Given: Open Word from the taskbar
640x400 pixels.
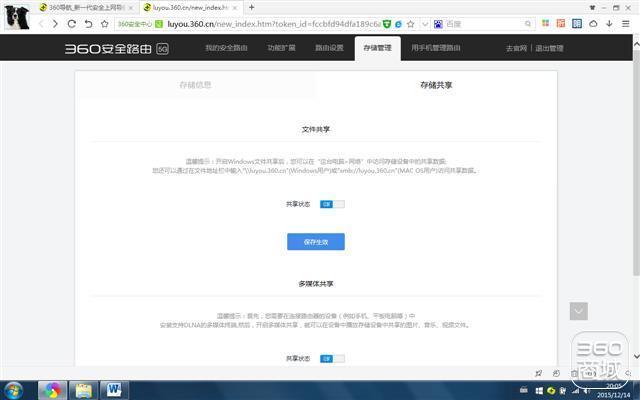Looking at the screenshot, I should click(114, 391).
